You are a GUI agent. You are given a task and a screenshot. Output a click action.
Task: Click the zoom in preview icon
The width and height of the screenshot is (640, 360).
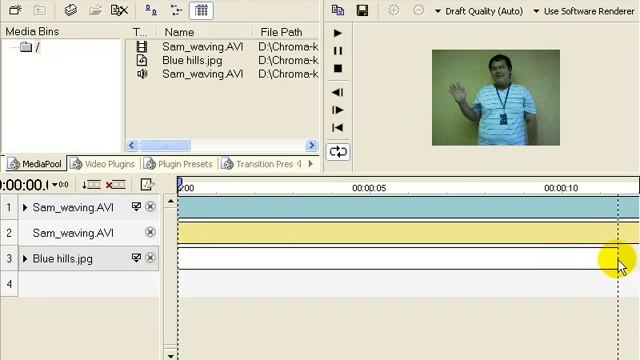coord(393,10)
